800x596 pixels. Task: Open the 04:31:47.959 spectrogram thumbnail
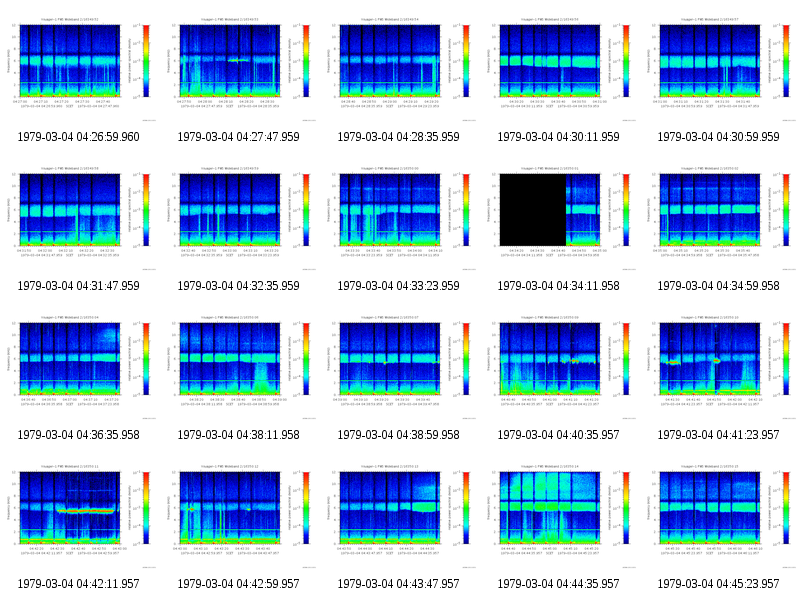click(78, 218)
